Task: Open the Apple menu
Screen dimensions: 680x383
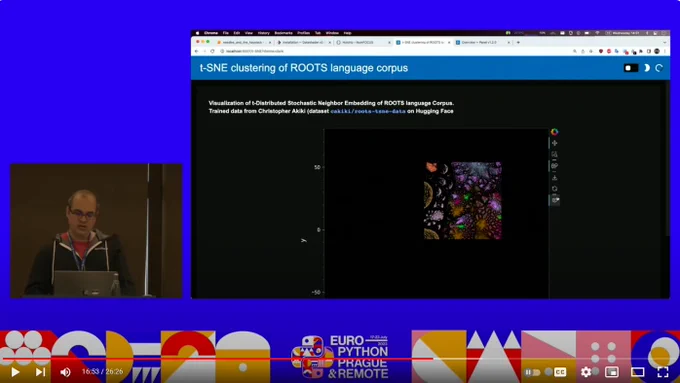Action: coord(197,33)
